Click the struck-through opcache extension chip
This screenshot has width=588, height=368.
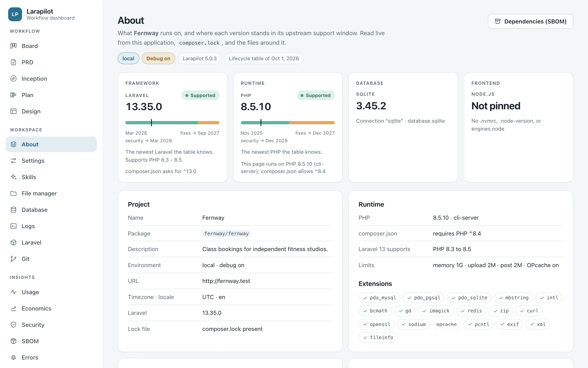tap(446, 324)
